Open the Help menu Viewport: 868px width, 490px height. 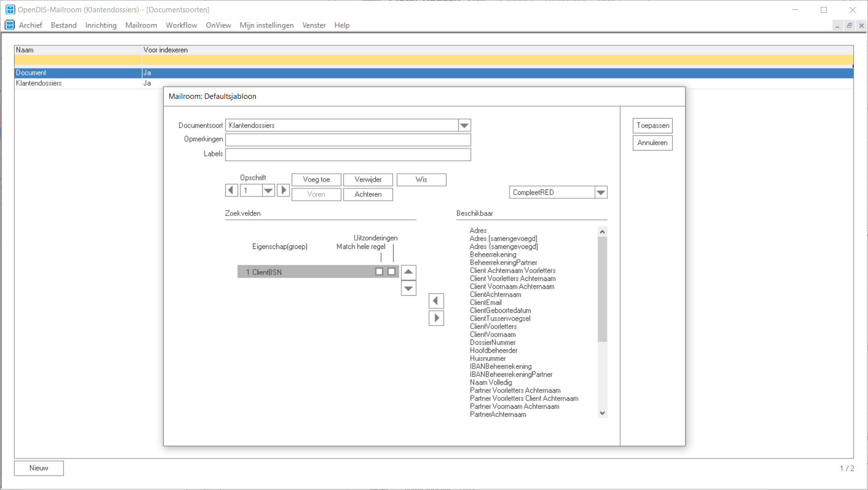coord(342,25)
